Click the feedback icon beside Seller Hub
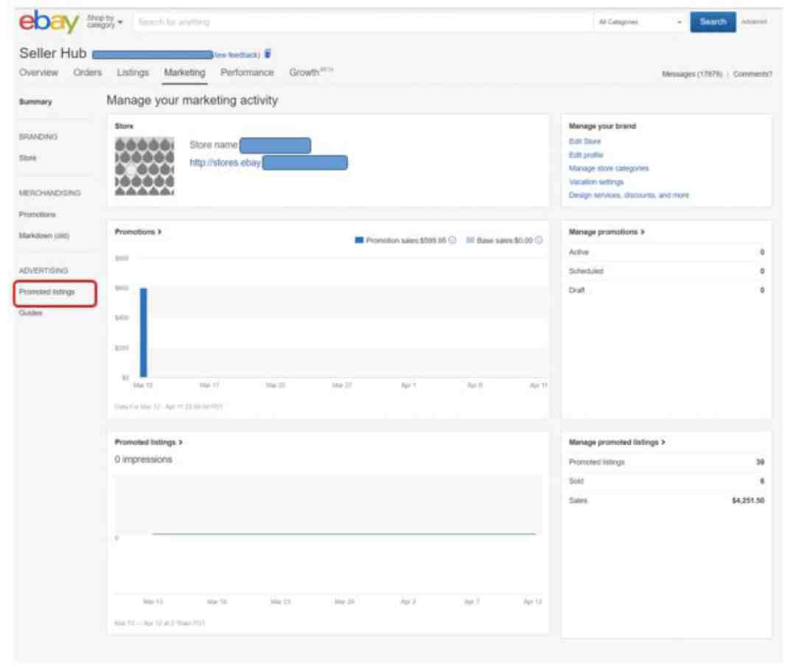 coord(268,53)
